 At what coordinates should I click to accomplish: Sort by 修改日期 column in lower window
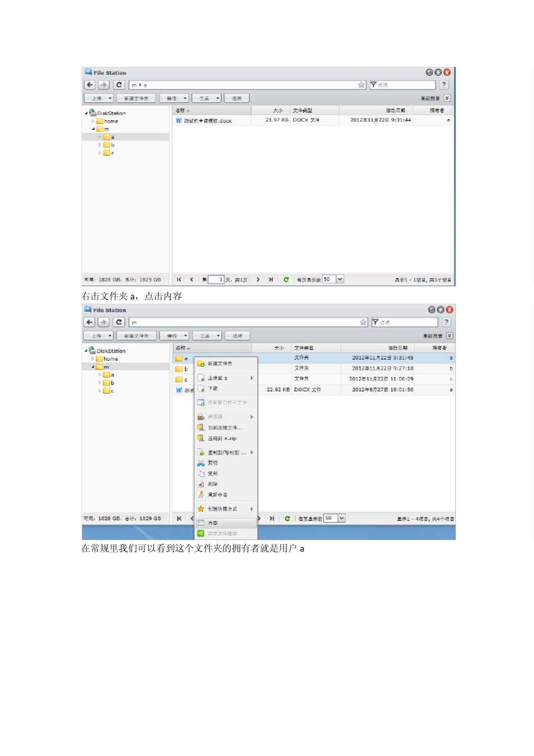tap(377, 348)
